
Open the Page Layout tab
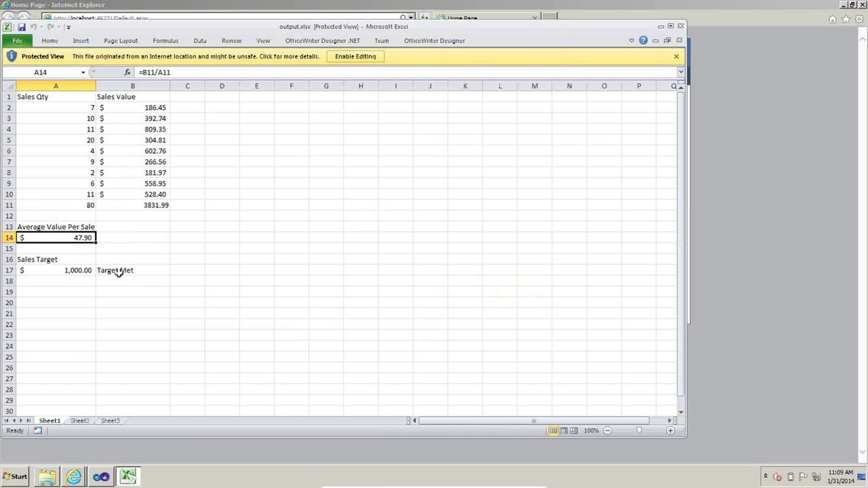(121, 40)
